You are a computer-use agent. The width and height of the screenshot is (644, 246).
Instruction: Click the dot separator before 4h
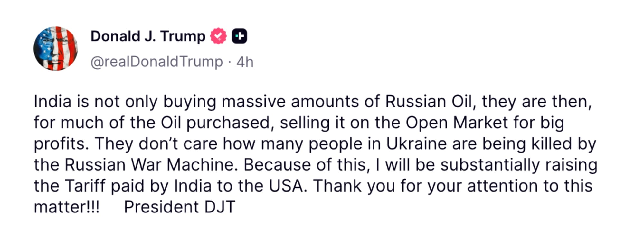[230, 62]
